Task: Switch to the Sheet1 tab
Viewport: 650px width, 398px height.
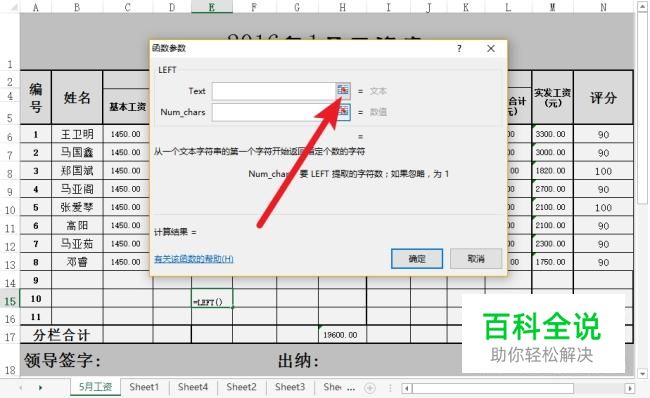Action: pyautogui.click(x=144, y=387)
